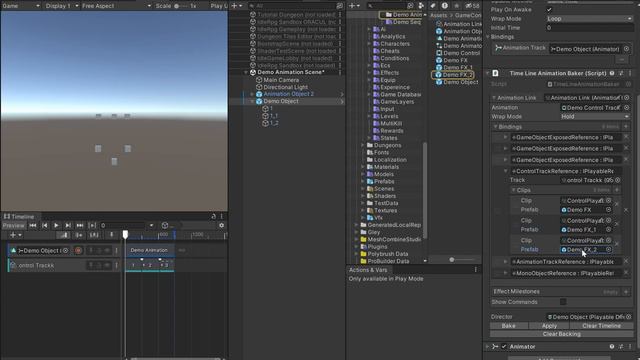Open Wrap Mode Loop dropdown
Image resolution: width=640 pixels, height=360 pixels.
pyautogui.click(x=589, y=19)
